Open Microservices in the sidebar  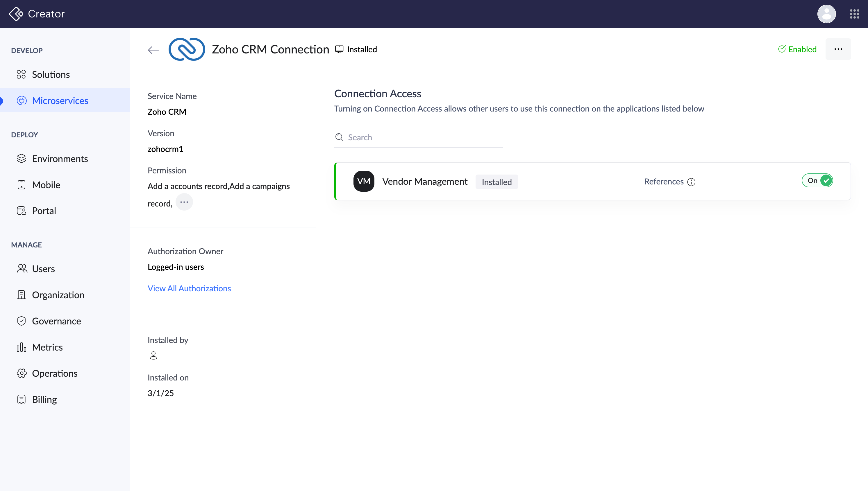tap(60, 101)
